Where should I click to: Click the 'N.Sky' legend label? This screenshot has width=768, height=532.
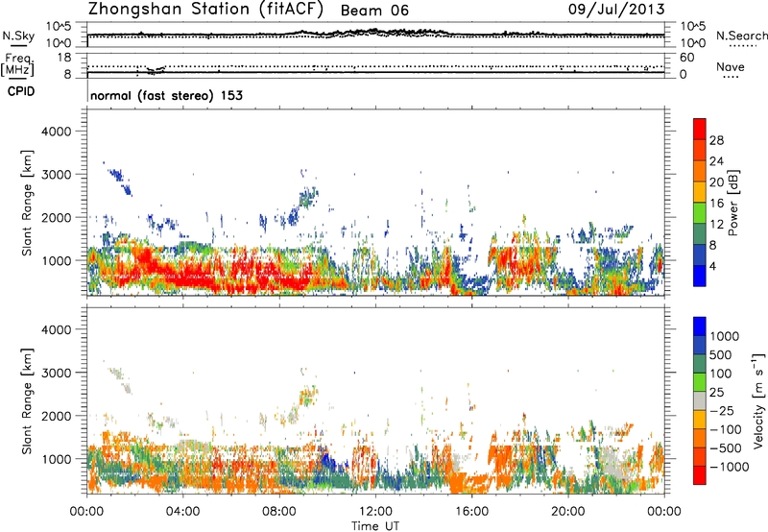tap(18, 36)
